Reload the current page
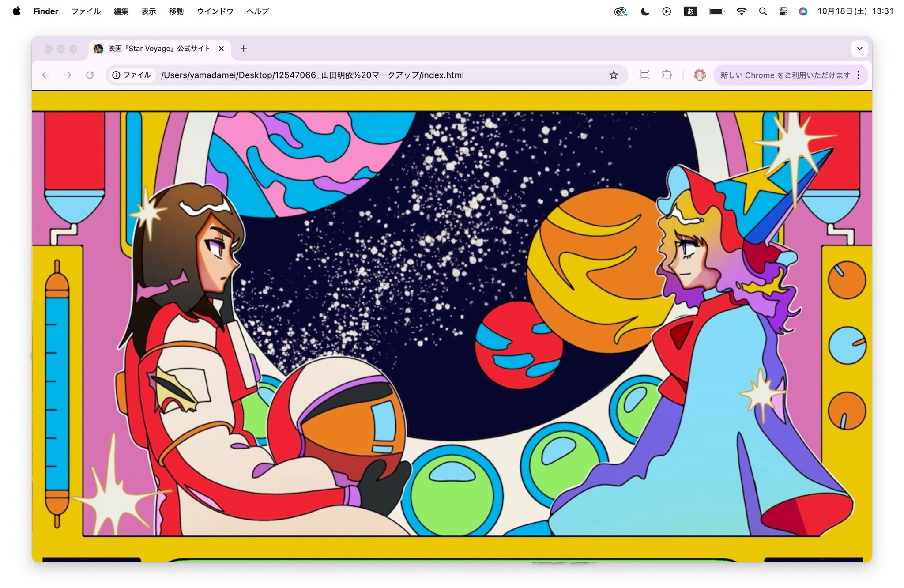The image size is (904, 588). 90,75
